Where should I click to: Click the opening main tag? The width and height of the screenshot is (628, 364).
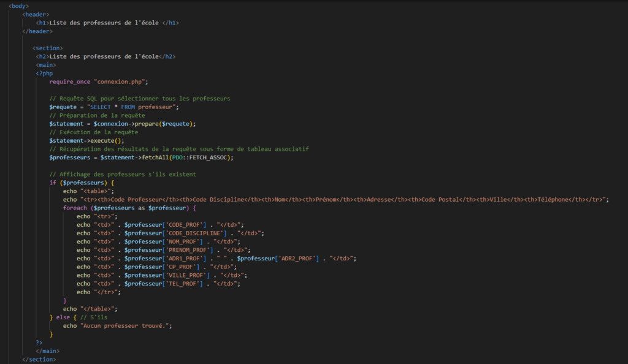point(46,64)
